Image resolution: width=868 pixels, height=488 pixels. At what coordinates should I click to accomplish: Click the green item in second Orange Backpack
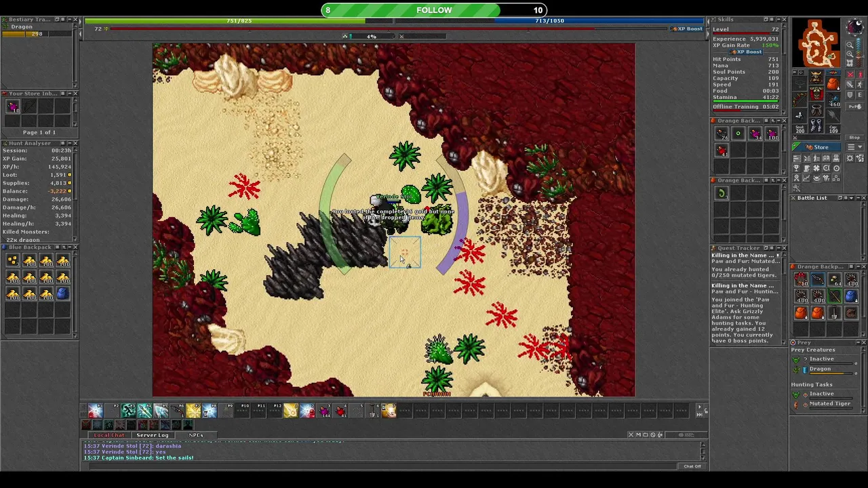click(722, 194)
